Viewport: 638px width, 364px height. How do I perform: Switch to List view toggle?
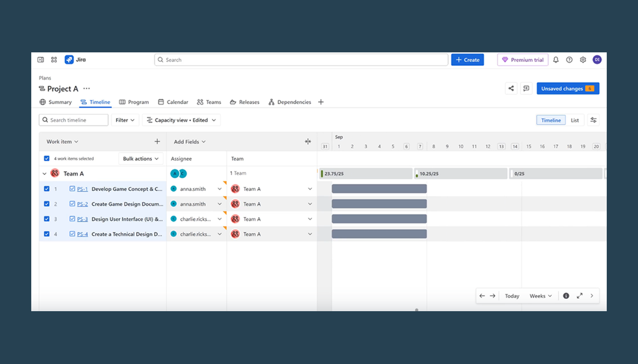tap(575, 120)
